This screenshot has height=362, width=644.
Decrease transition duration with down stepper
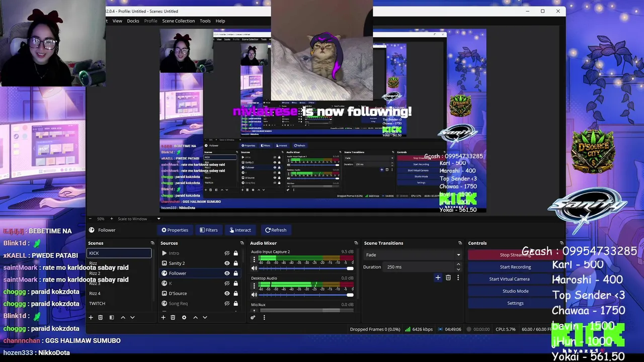(459, 269)
